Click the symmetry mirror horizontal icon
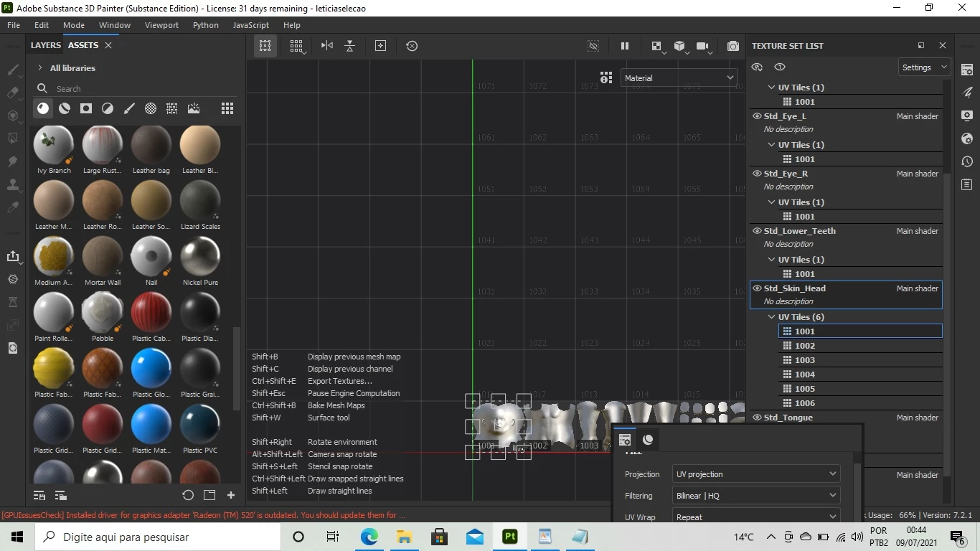 coord(327,46)
